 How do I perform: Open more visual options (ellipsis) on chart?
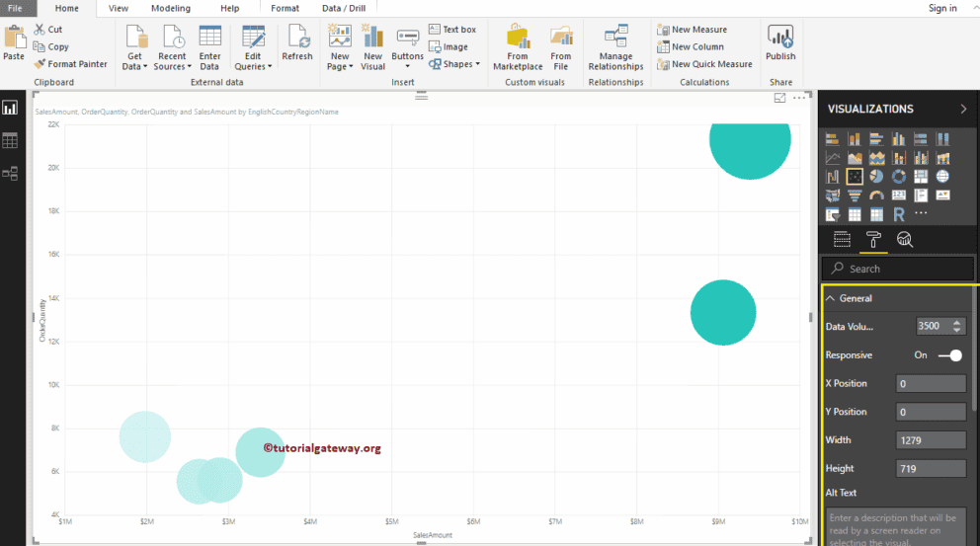tap(799, 98)
